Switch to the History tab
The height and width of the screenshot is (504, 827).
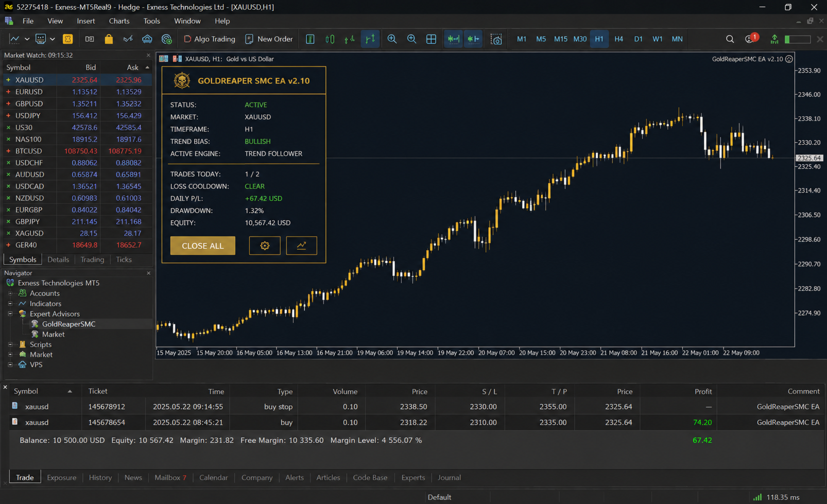[x=100, y=478]
